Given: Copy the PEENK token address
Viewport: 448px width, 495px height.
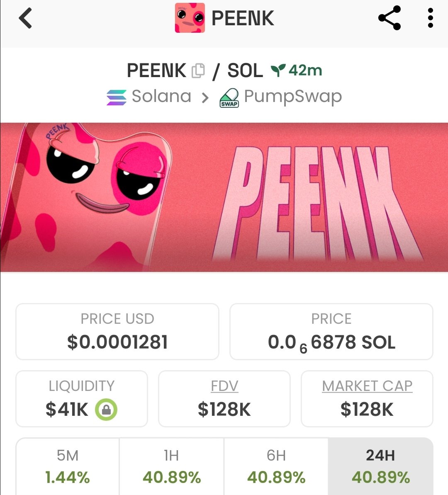Looking at the screenshot, I should tap(198, 71).
